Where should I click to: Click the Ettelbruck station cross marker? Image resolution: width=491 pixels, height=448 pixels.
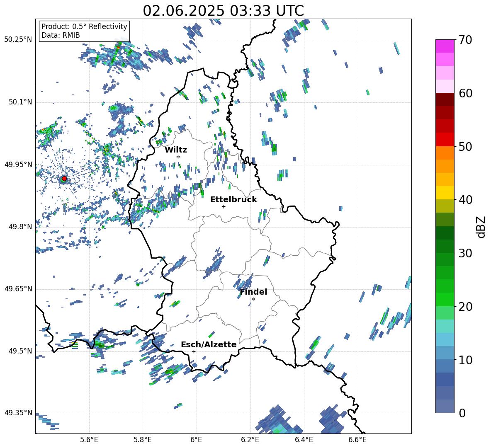pyautogui.click(x=224, y=206)
